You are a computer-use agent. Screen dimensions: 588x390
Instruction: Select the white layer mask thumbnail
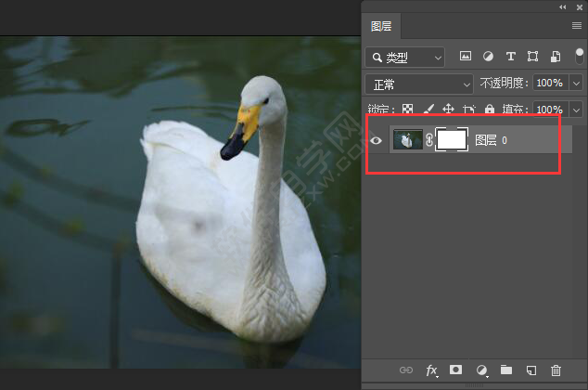(x=451, y=140)
